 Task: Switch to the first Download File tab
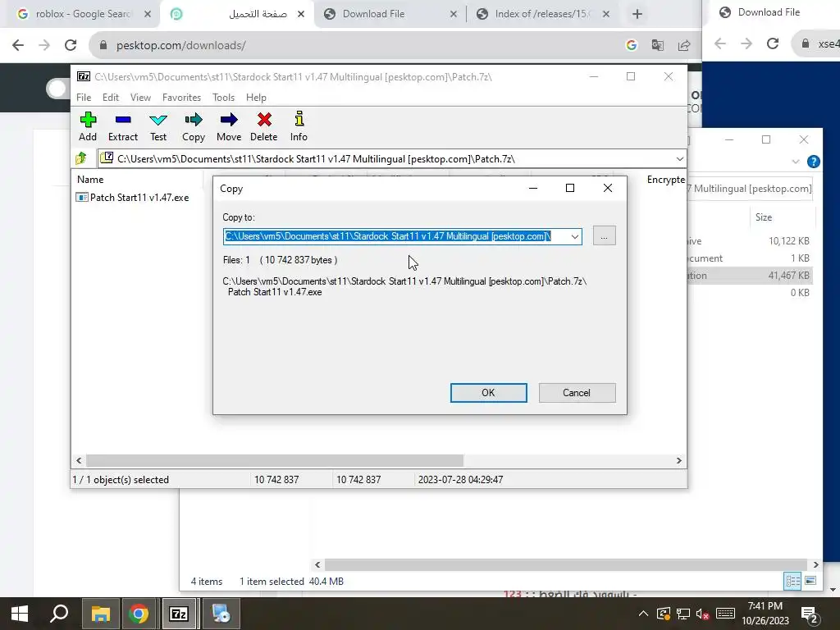[391, 14]
